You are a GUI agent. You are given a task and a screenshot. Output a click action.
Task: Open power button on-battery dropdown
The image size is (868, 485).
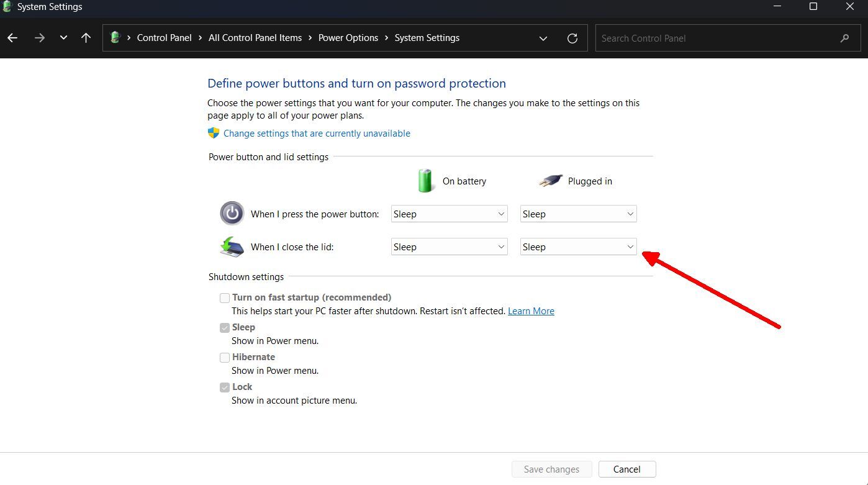[449, 214]
